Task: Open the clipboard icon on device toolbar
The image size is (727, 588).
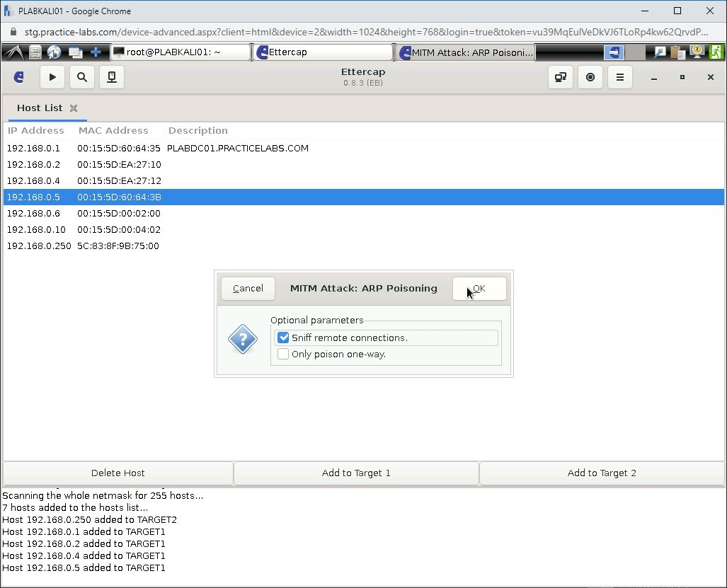Action: 677,51
